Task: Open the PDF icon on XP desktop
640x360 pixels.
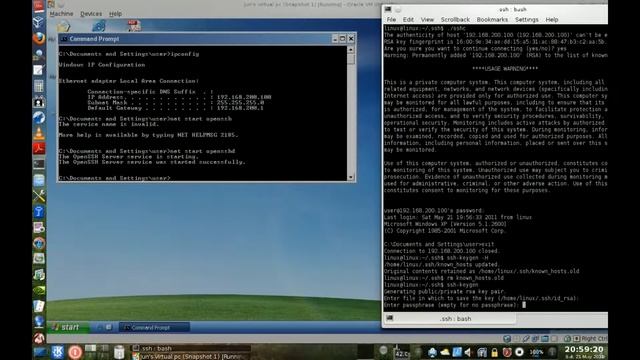Action: coord(134,26)
